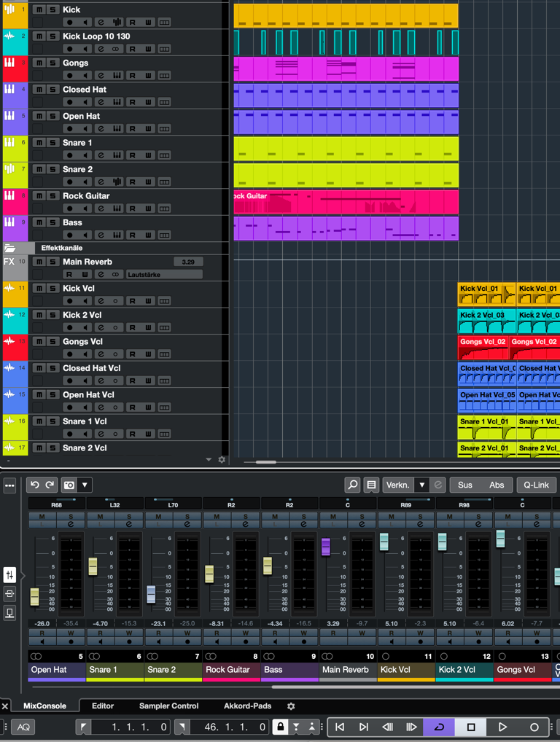Activate the cycle loop transport button

tap(439, 727)
